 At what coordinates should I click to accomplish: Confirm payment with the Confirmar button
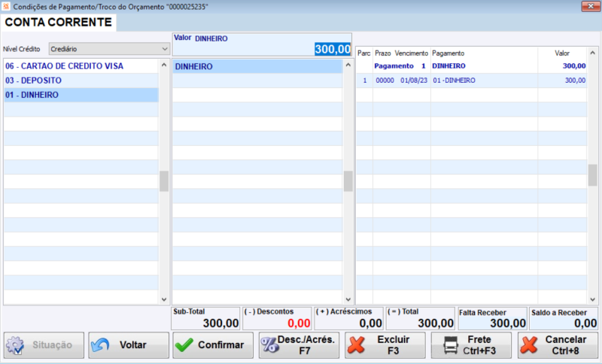tap(213, 345)
